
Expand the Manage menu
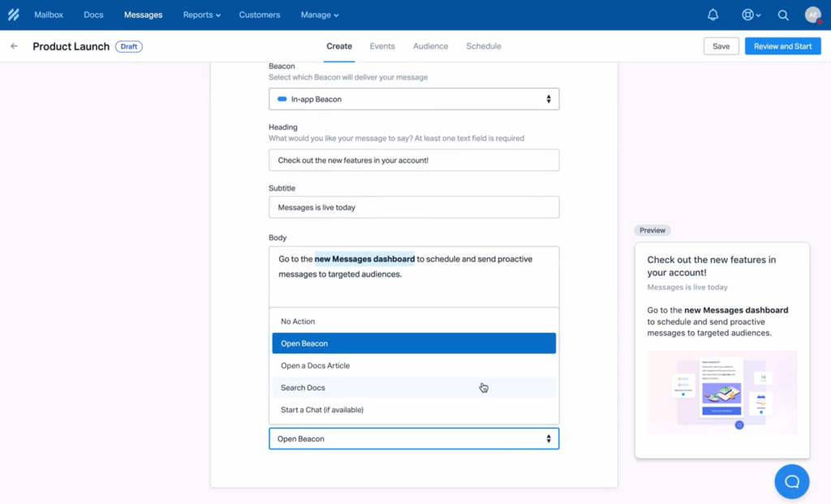click(x=319, y=15)
